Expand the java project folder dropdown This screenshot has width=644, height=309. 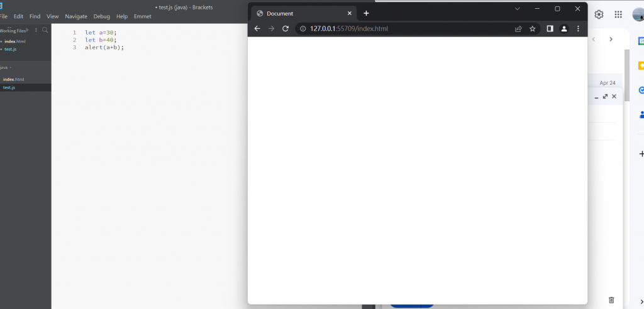[6, 68]
